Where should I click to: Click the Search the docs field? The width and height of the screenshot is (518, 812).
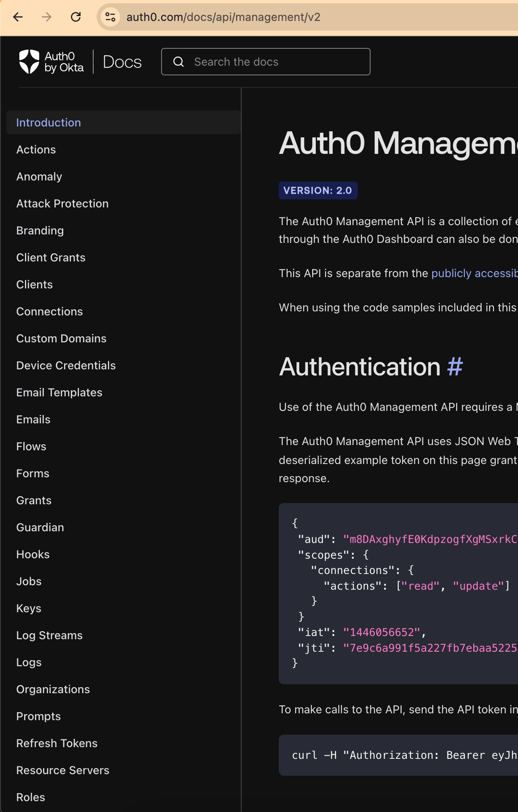pyautogui.click(x=266, y=62)
